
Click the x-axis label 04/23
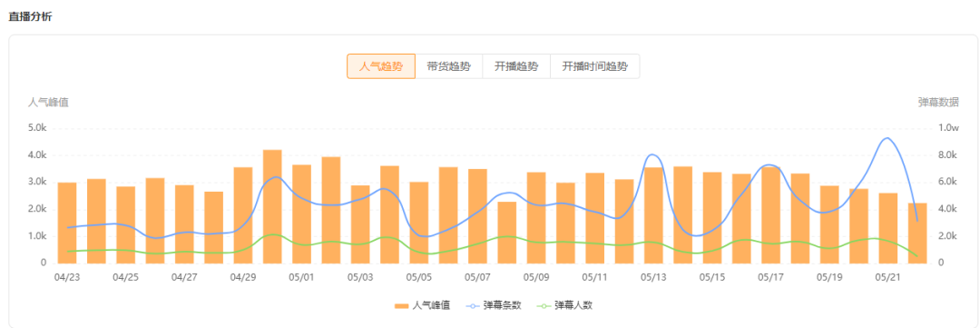tap(66, 277)
